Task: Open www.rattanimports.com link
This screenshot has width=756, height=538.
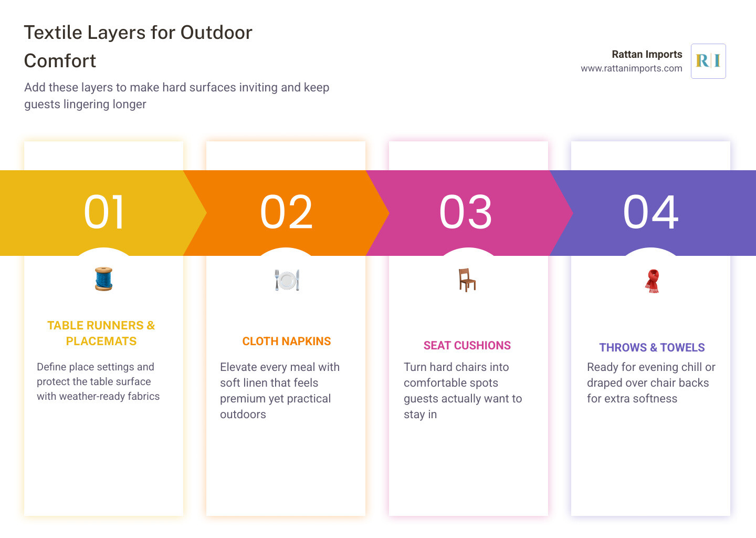Action: pyautogui.click(x=631, y=68)
